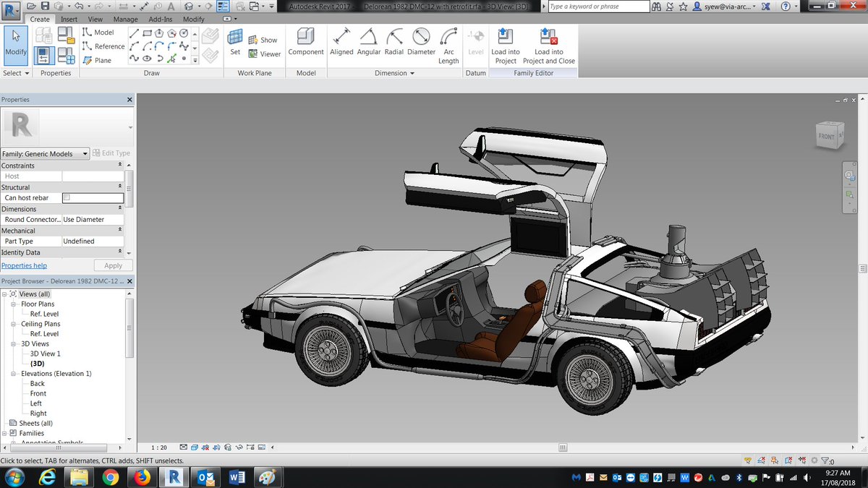Select the {3D} view in Project Browser

coord(37,364)
